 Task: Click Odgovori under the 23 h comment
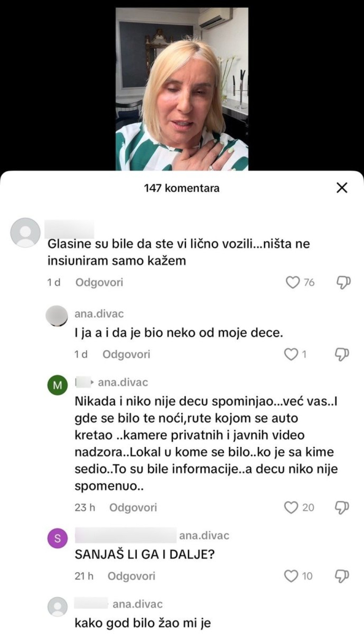coord(133,507)
